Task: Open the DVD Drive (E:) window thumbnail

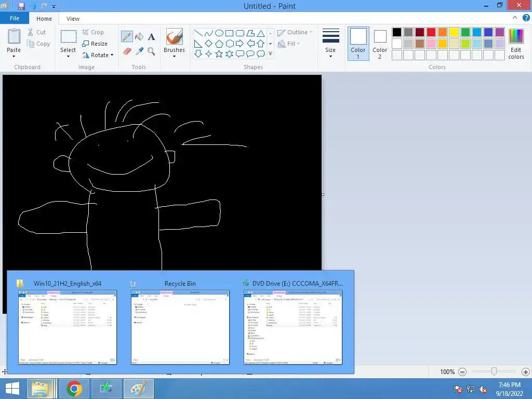Action: (293, 327)
